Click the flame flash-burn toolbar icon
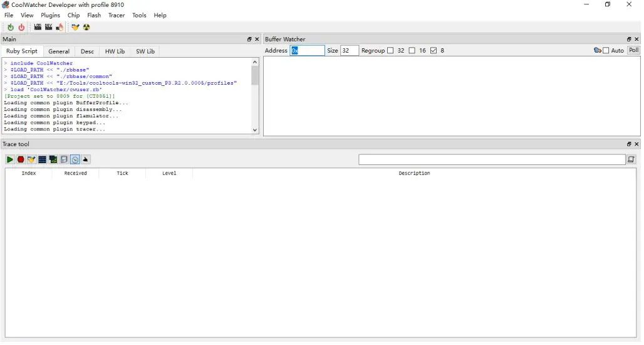Image resolution: width=644 pixels, height=345 pixels. pyautogui.click(x=60, y=27)
